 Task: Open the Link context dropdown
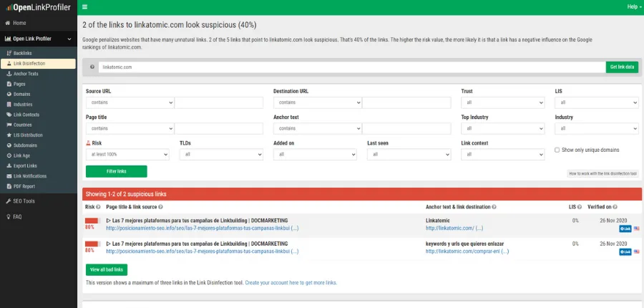[504, 154]
